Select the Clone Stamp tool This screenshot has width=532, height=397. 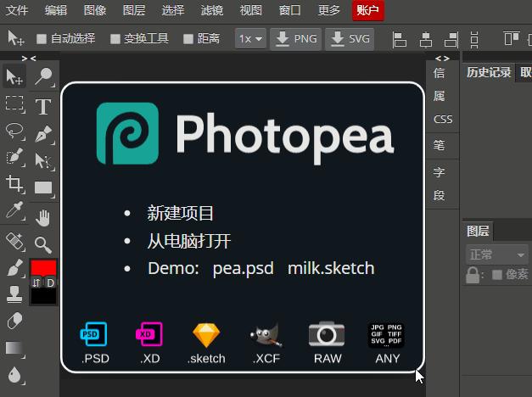click(14, 294)
